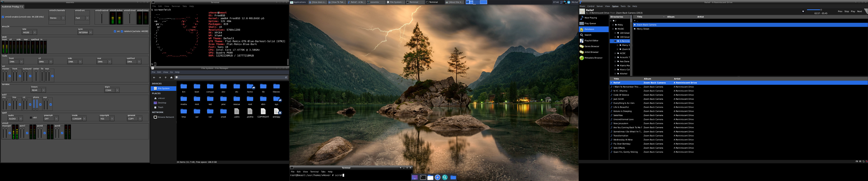Click the forward arrow in File Manager

point(160,77)
